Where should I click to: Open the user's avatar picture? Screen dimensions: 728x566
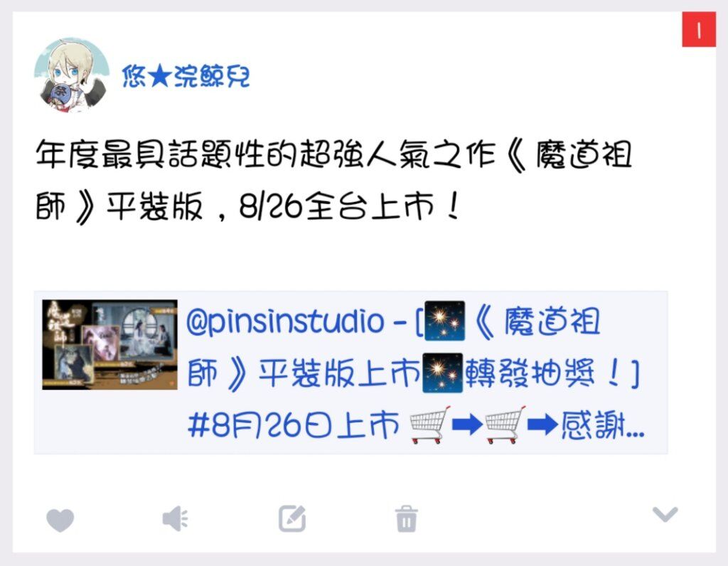[72, 75]
